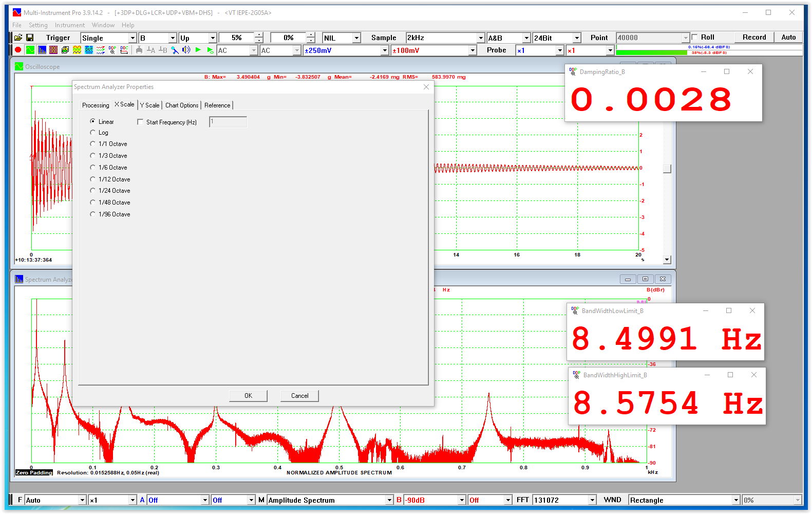This screenshot has width=812, height=514.
Task: Click the green play arrow icon
Action: [198, 50]
